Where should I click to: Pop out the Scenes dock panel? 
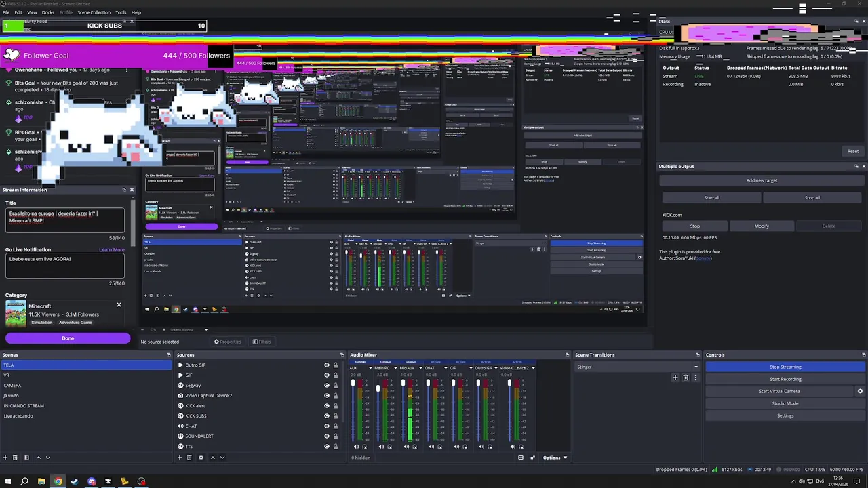click(x=169, y=354)
